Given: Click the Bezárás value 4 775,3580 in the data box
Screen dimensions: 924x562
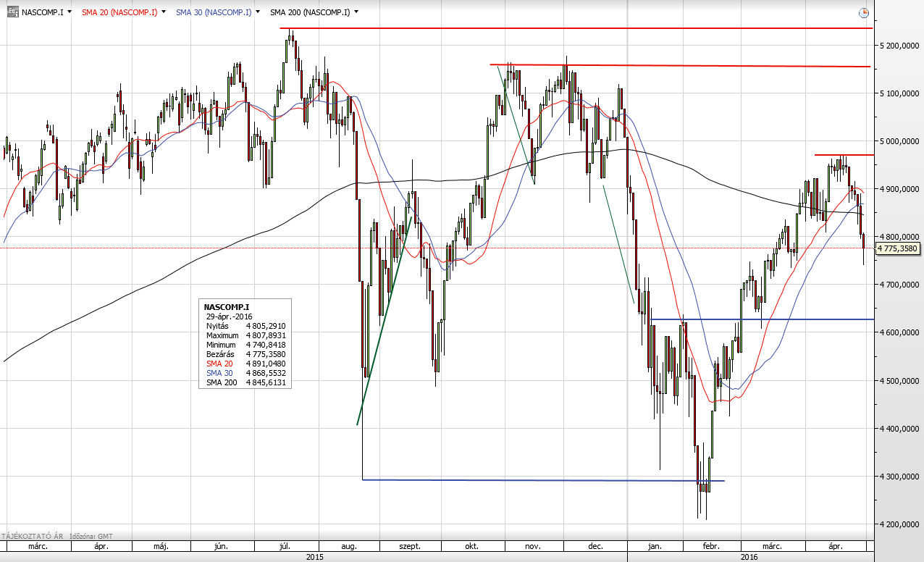Looking at the screenshot, I should click(x=266, y=354).
